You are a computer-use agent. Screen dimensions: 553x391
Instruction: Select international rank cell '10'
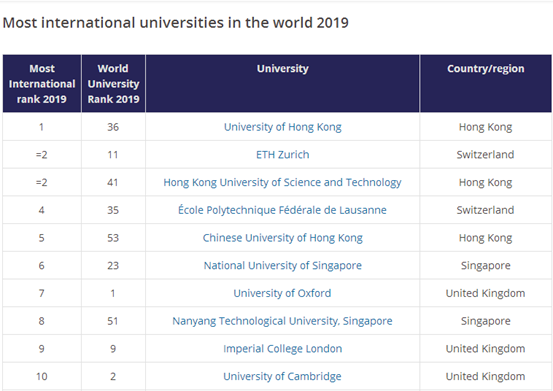[x=42, y=376]
